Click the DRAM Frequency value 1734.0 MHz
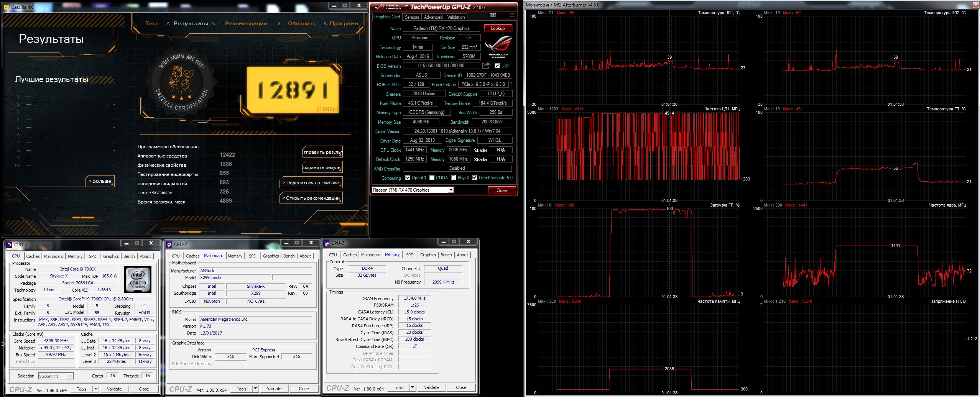This screenshot has height=397, width=980. (x=414, y=298)
